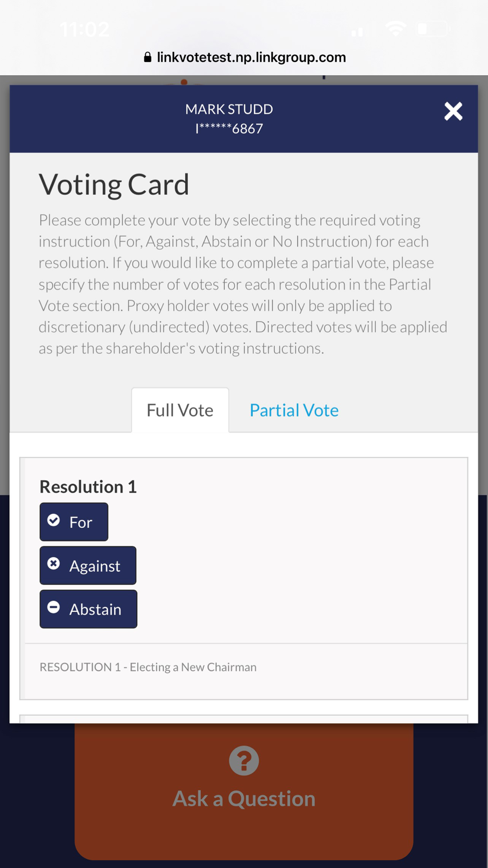Click the question mark icon above Ask a Question

[x=244, y=761]
